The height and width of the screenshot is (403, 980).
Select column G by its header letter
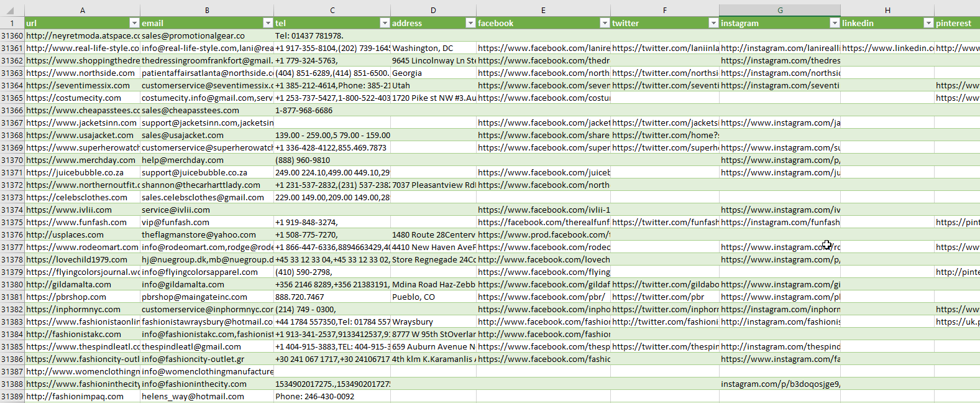780,11
